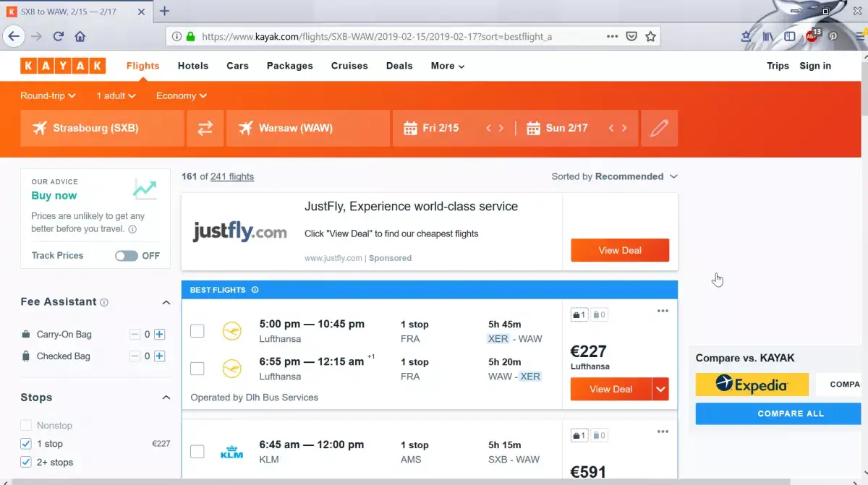This screenshot has width=868, height=485.
Task: Check the Nonstop filter
Action: click(26, 426)
